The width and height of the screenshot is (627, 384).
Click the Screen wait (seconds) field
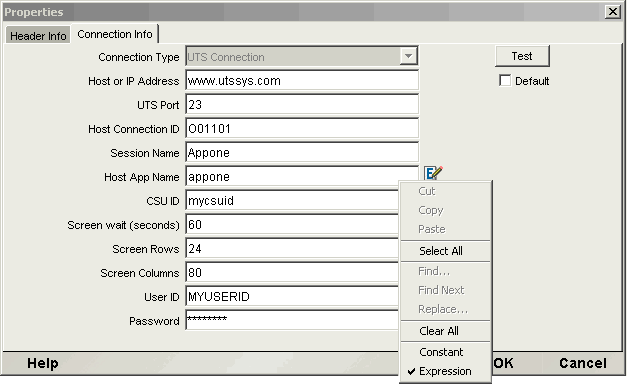point(292,224)
